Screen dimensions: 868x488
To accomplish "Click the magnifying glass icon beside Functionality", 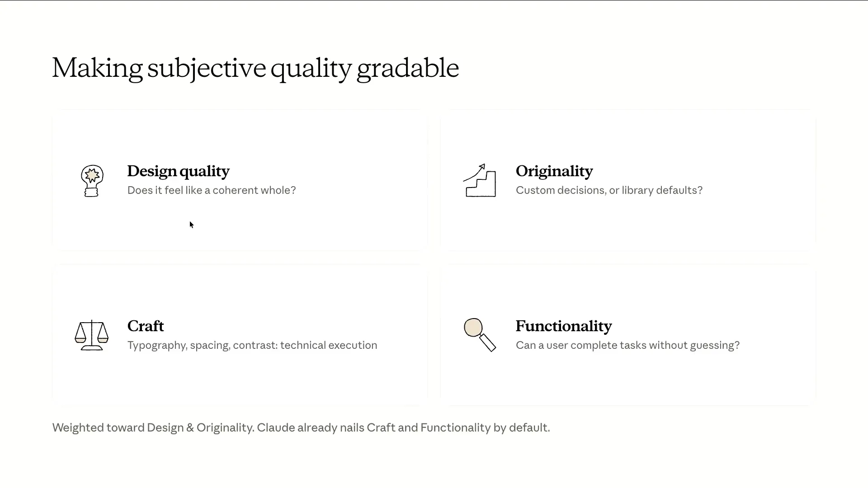I will 480,335.
